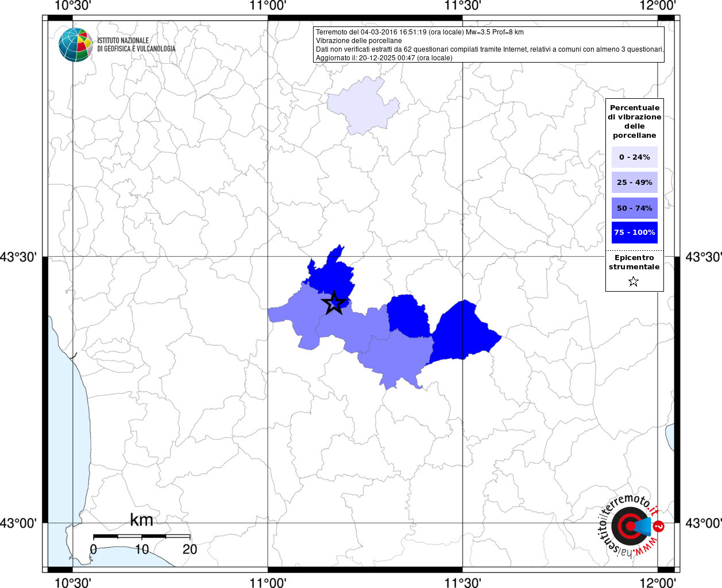Click the bottom axis label 12°00'

(658, 582)
